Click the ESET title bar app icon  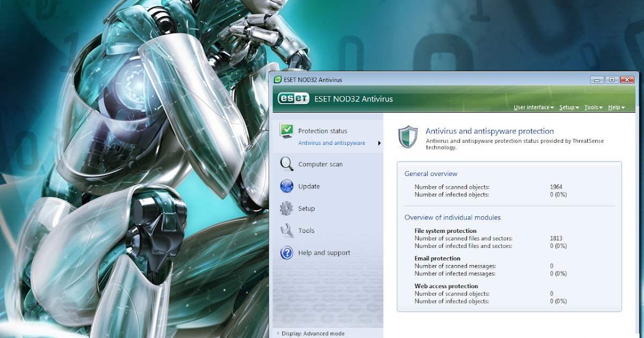point(278,80)
